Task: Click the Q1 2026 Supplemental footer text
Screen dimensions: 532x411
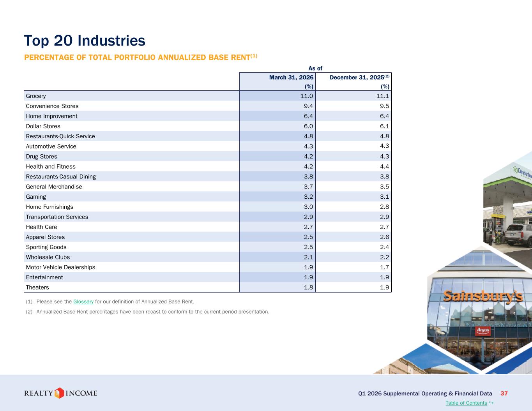Action: click(425, 393)
